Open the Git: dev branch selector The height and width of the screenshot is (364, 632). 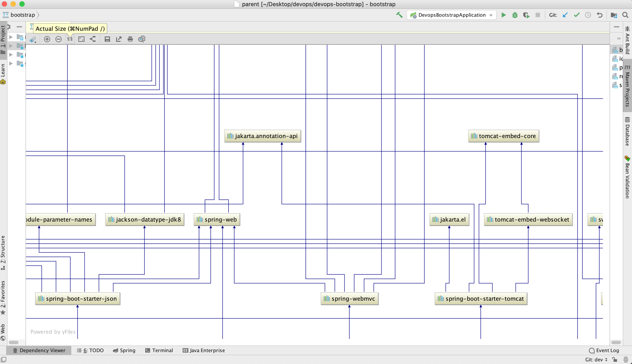596,360
